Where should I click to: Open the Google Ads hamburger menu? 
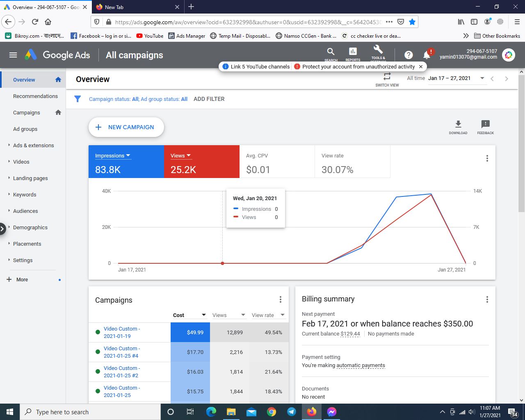(x=13, y=55)
